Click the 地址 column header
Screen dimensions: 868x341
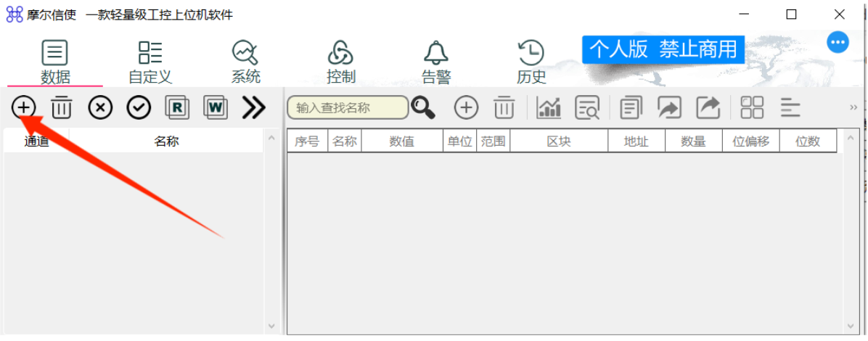pyautogui.click(x=636, y=141)
